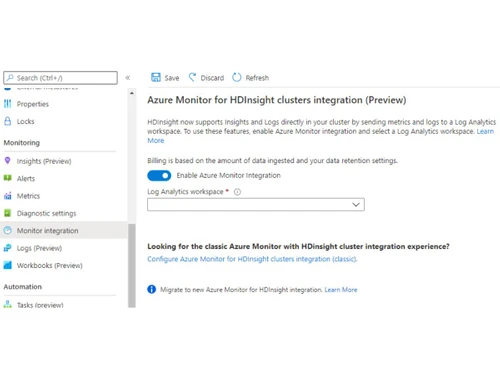Click the Monitor integration clock icon

tap(8, 230)
